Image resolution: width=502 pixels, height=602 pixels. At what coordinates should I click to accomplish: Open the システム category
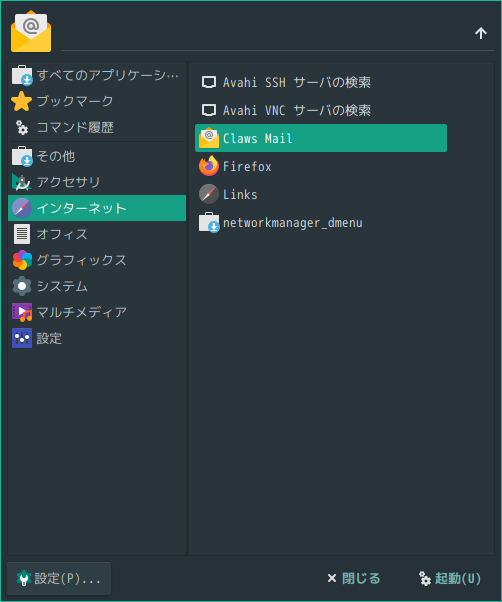tap(97, 286)
